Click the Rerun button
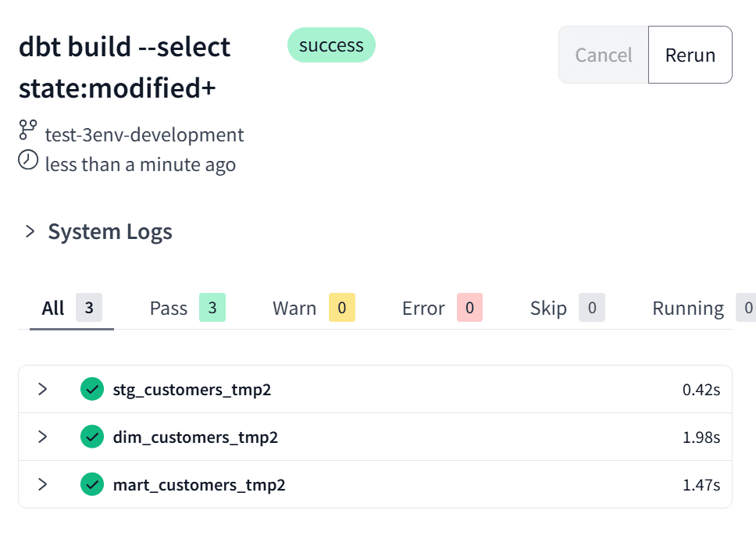Image resolution: width=756 pixels, height=546 pixels. click(x=690, y=55)
